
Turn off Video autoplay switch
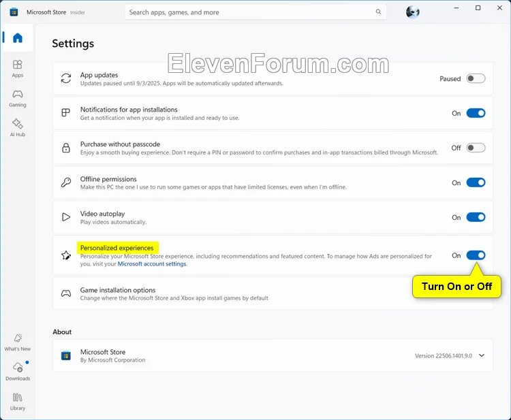[x=476, y=217]
